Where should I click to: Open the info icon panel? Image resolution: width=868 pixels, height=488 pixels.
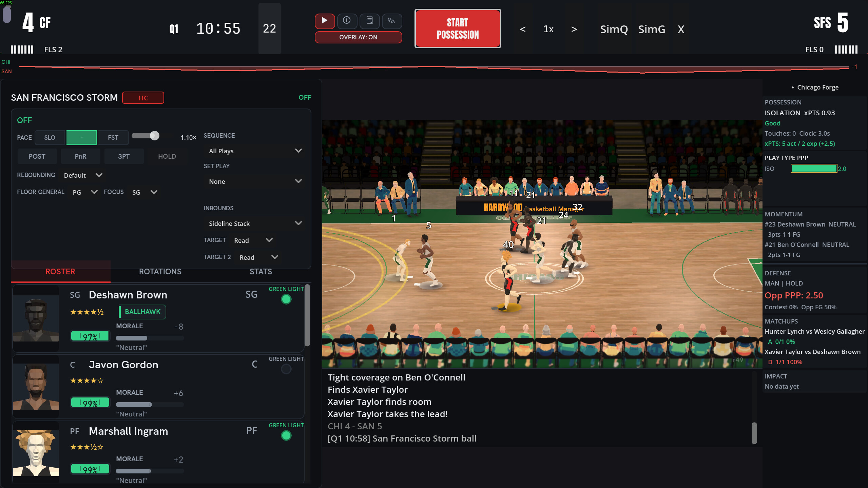347,21
